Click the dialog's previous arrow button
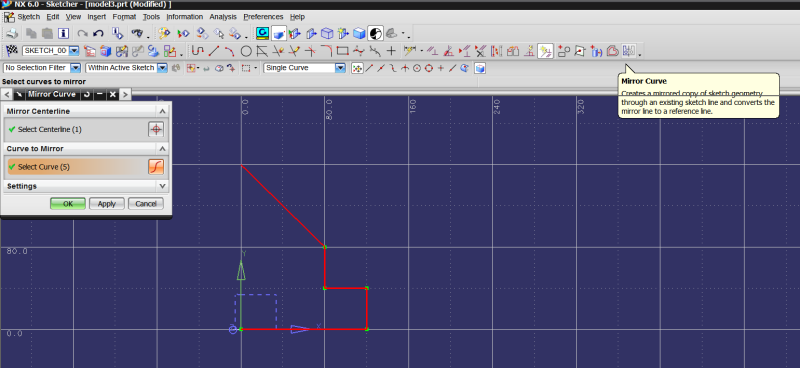800x368 pixels. pyautogui.click(x=7, y=94)
